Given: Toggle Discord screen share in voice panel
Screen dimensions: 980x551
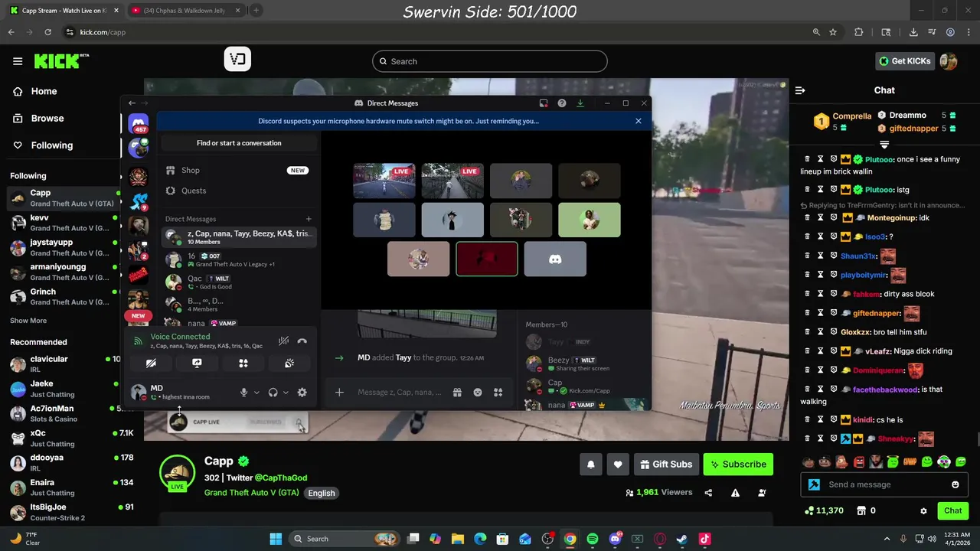Looking at the screenshot, I should pos(197,364).
